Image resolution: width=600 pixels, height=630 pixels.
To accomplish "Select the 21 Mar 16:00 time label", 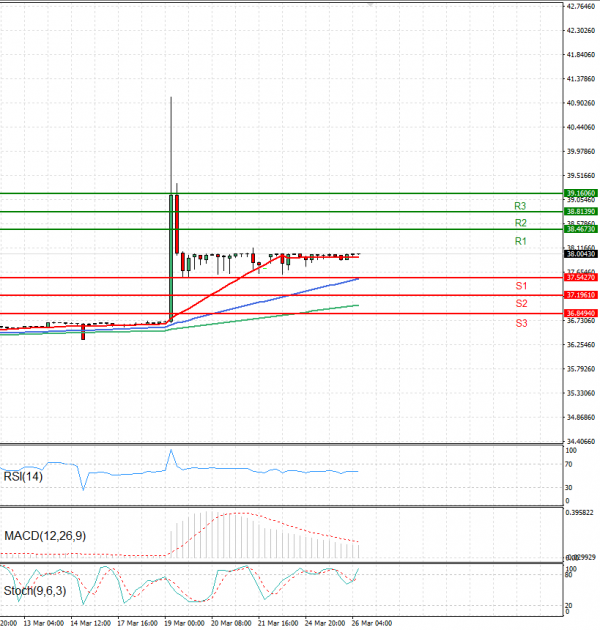I will 277,622.
